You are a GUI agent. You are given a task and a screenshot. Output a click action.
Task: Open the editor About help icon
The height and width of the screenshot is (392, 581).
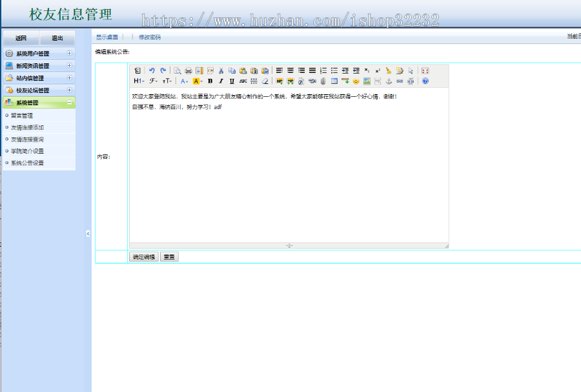coord(425,81)
